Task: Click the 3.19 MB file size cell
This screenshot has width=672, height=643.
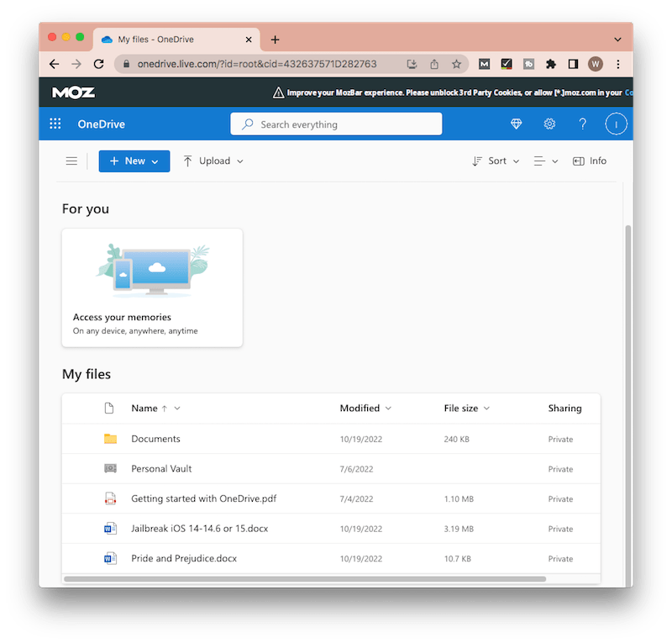Action: pos(459,529)
